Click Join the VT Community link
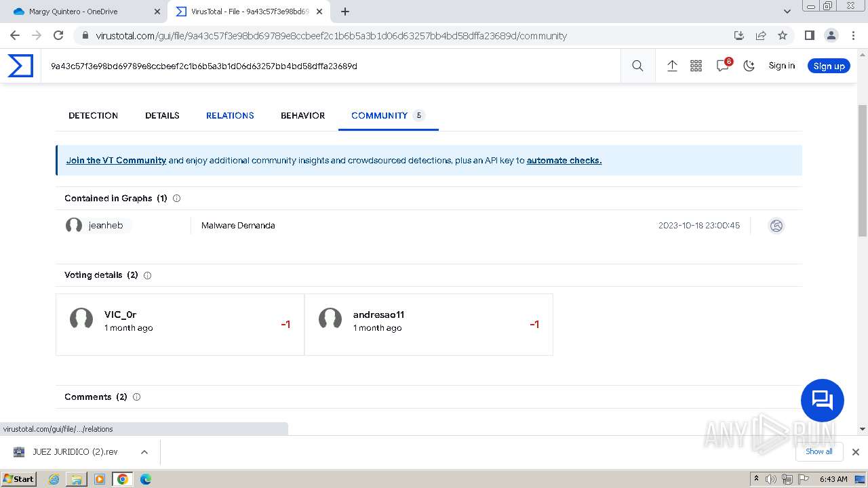This screenshot has height=488, width=868. (x=116, y=161)
